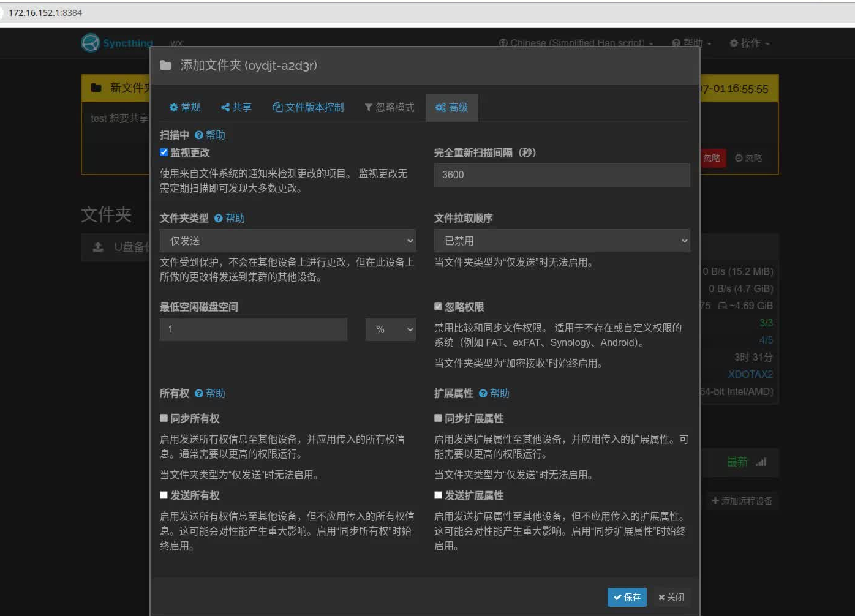The height and width of the screenshot is (616, 855).
Task: Open 帮助 link next to 扩展属性
Action: (x=494, y=393)
